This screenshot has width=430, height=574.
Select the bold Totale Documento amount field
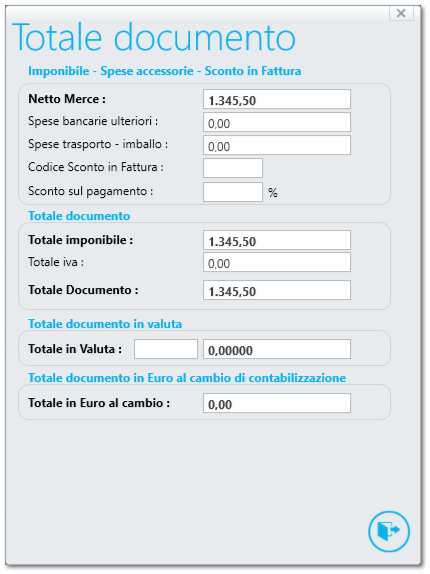point(277,290)
